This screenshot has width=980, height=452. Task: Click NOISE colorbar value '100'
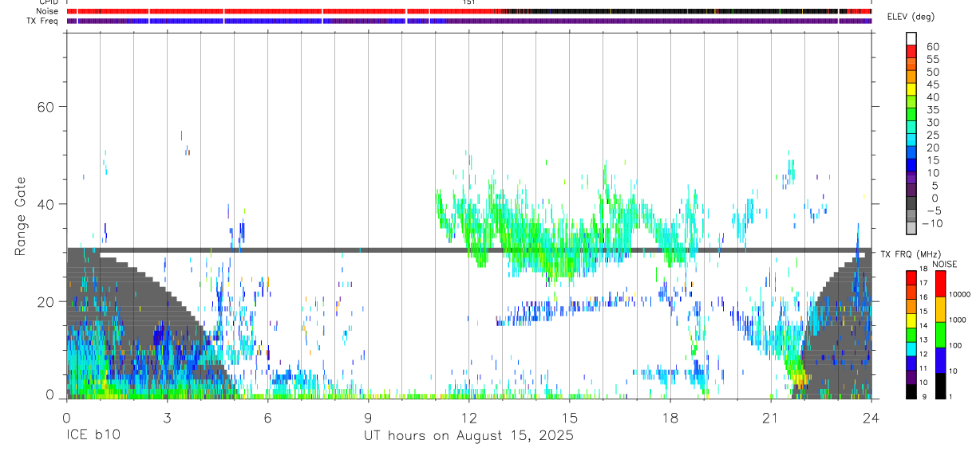pyautogui.click(x=956, y=346)
